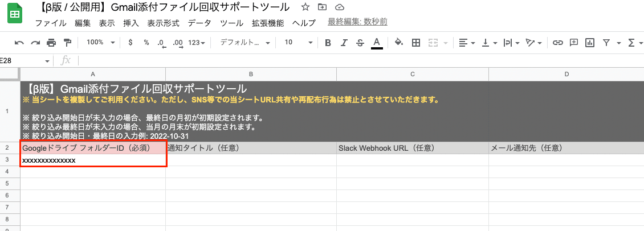
Task: Open text rotation dropdown
Action: click(x=534, y=42)
